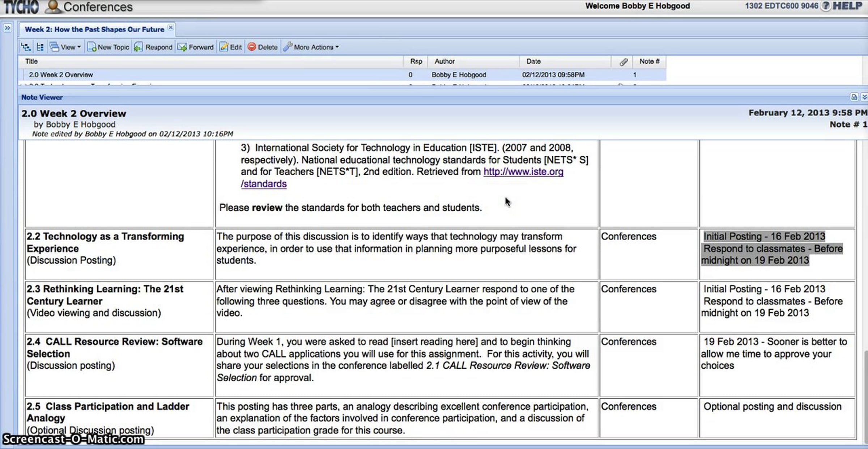Select the 2.0 Week 2 Overview row
This screenshot has height=449, width=868.
tap(61, 75)
